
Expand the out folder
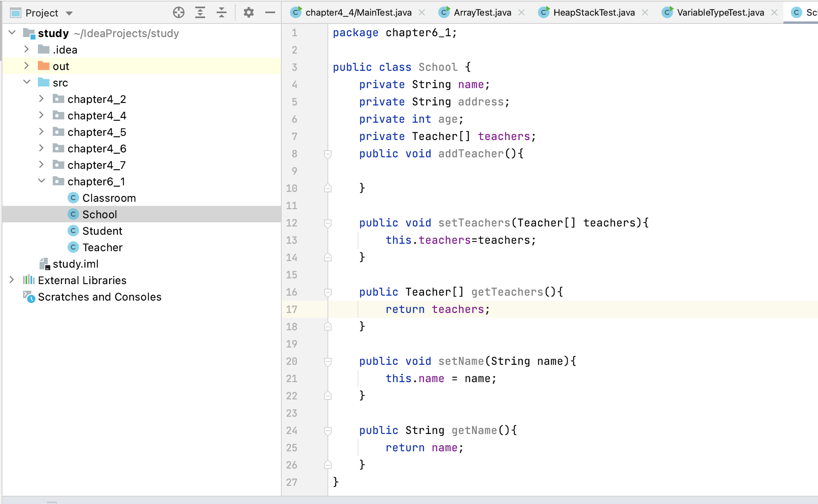pos(27,66)
